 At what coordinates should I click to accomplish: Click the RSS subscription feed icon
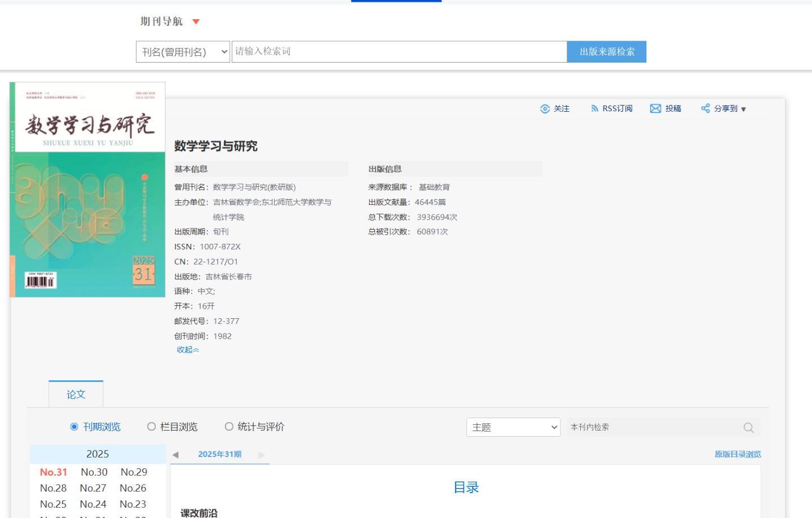[x=594, y=109]
